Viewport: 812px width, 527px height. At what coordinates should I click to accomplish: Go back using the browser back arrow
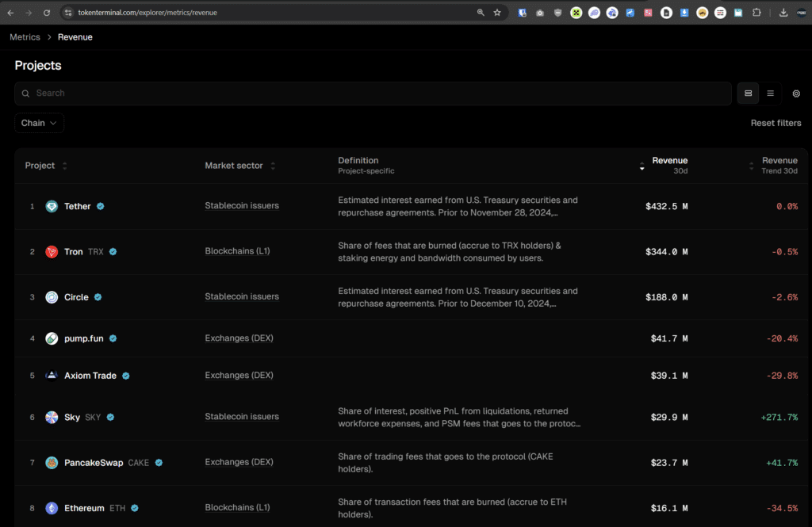(10, 13)
